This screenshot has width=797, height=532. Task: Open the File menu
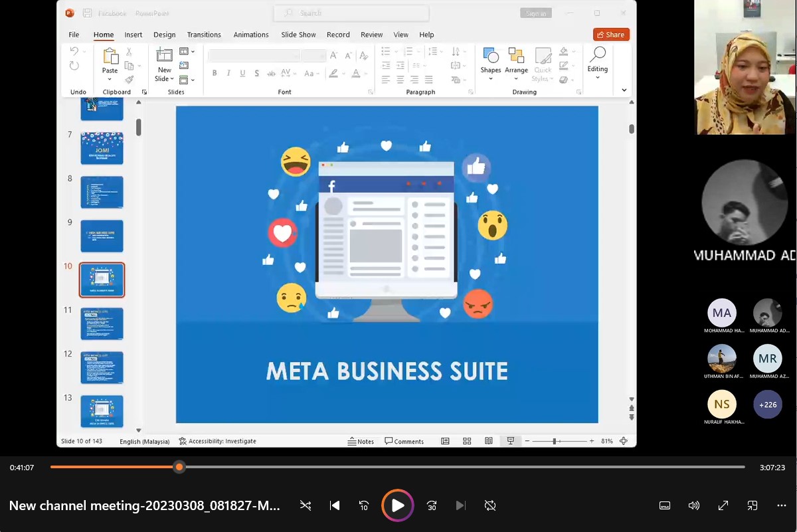tap(74, 35)
